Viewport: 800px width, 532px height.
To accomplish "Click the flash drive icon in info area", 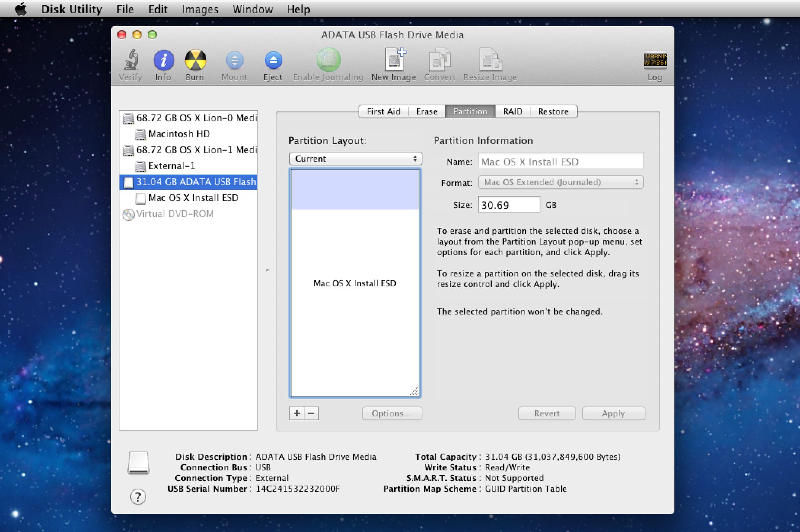I will (x=138, y=463).
